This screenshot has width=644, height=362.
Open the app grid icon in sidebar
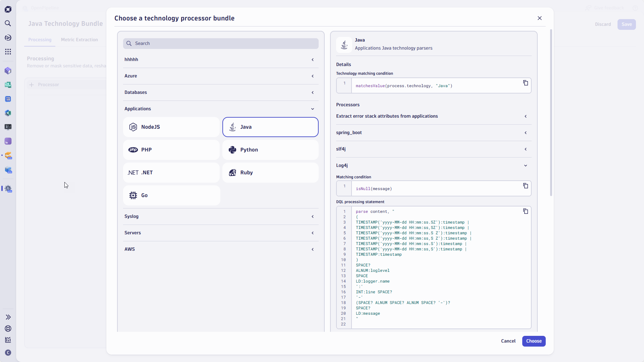tap(8, 52)
